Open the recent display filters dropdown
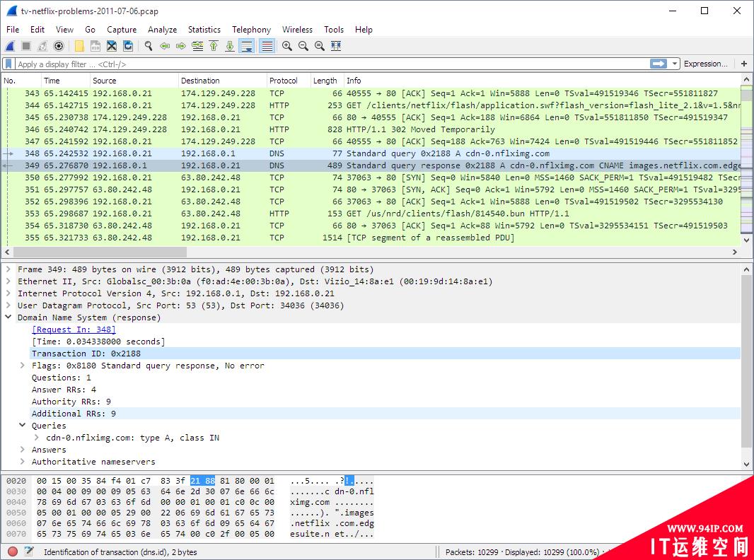 [675, 64]
